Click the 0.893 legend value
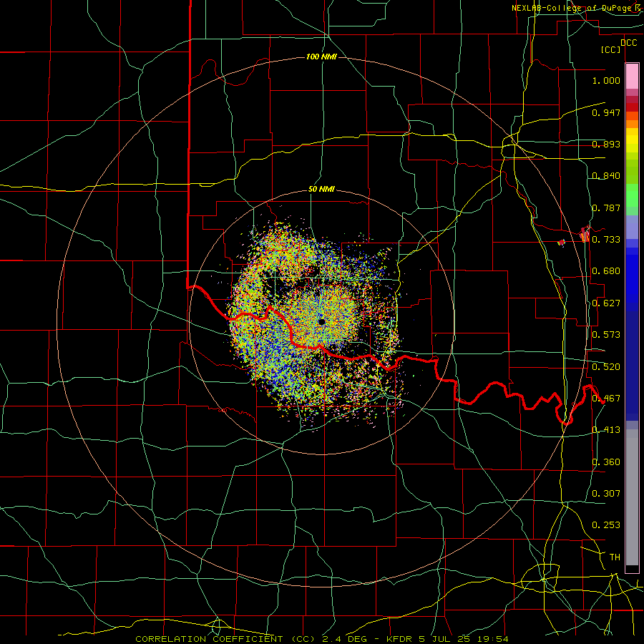Screen dimensions: 644x644 click(x=606, y=144)
